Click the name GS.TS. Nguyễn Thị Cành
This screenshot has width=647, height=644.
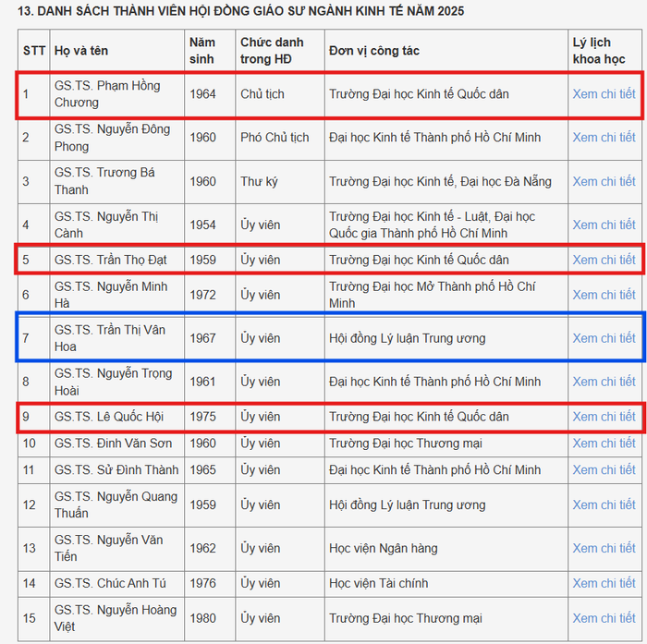106,225
